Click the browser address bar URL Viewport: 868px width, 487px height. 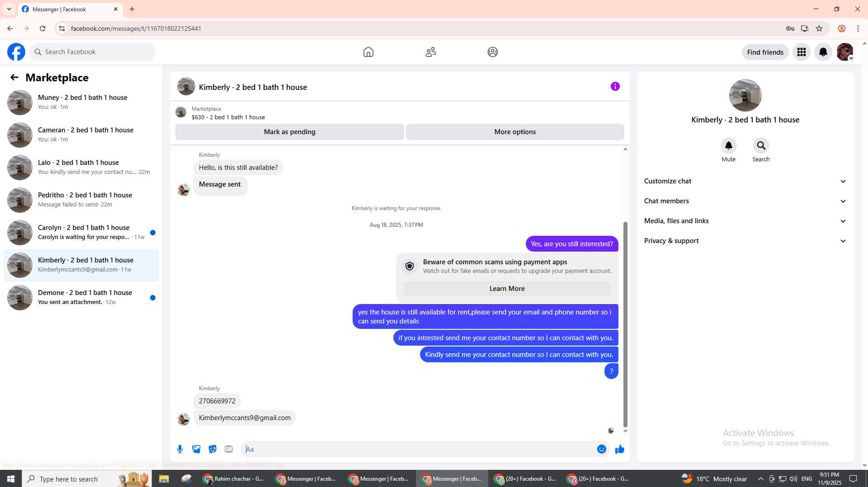136,28
